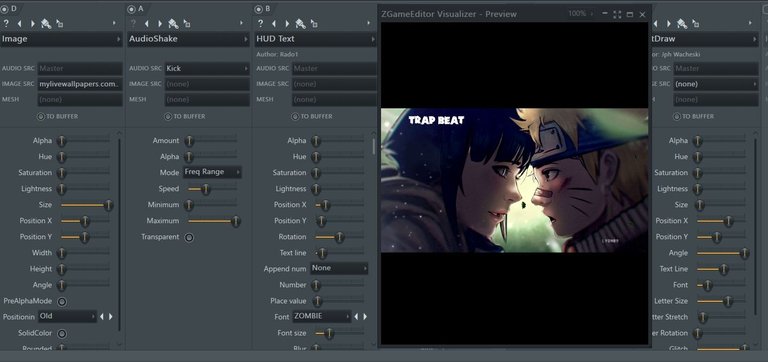The image size is (768, 362).
Task: Go to next effect in layer B toolbar
Action: click(x=288, y=23)
